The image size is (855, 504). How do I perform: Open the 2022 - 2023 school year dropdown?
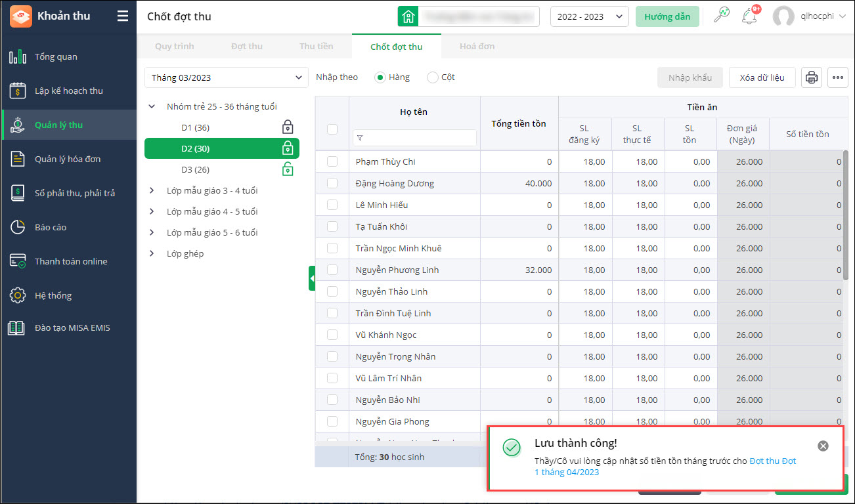589,16
